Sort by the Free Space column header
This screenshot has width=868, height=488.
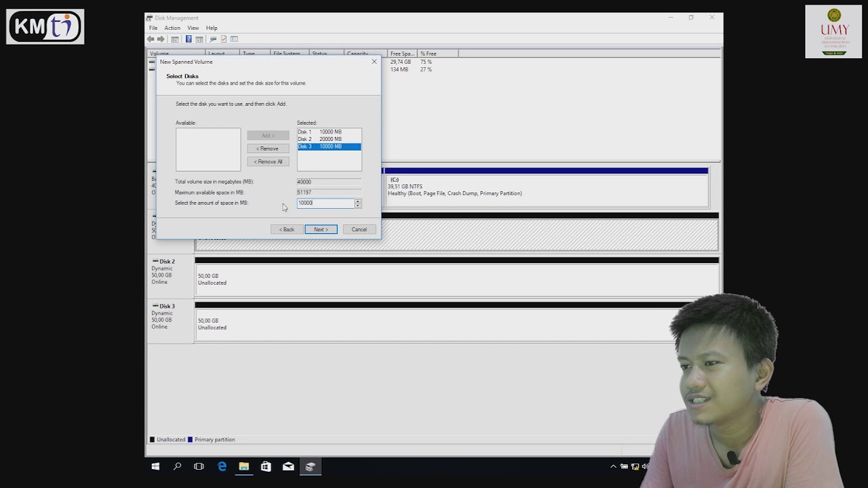point(403,54)
